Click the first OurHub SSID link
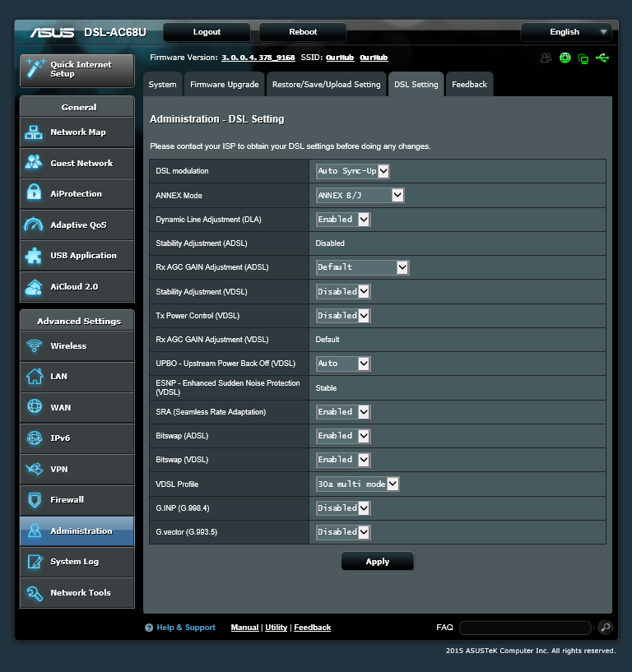The image size is (632, 672). (x=340, y=58)
